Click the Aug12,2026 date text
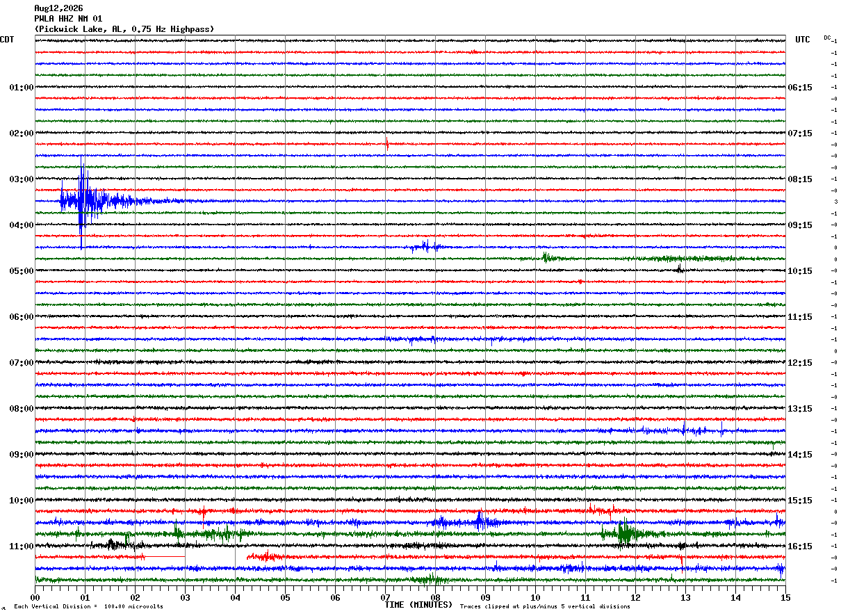The width and height of the screenshot is (841, 616). coord(58,8)
